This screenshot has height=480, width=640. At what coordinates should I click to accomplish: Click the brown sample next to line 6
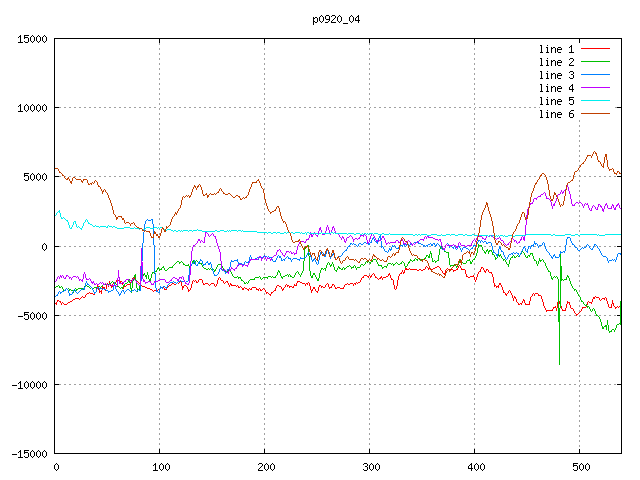coord(595,114)
